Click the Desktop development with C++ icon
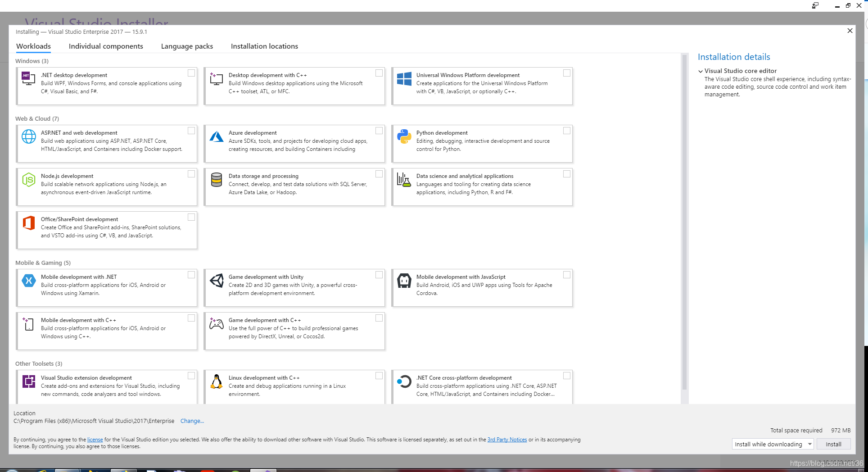The height and width of the screenshot is (472, 868). tap(217, 79)
